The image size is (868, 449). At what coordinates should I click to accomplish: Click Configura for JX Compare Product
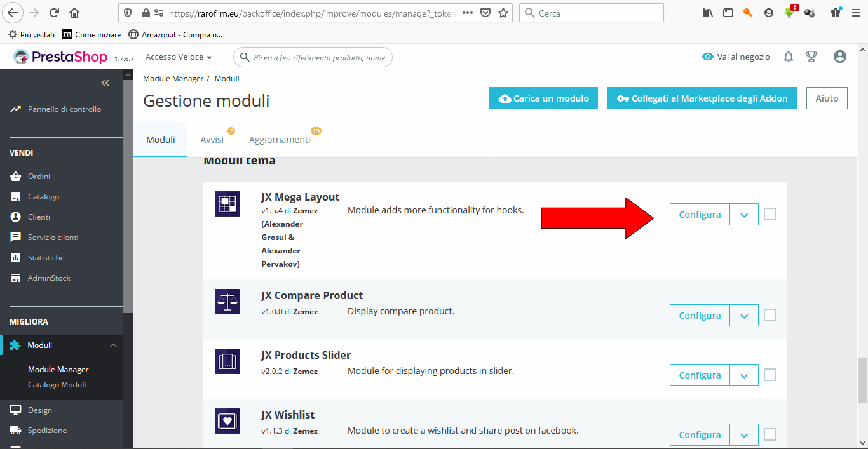[700, 315]
